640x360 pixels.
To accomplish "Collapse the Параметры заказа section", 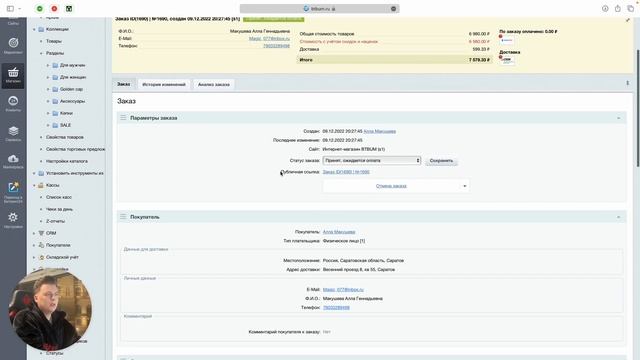I will 618,118.
